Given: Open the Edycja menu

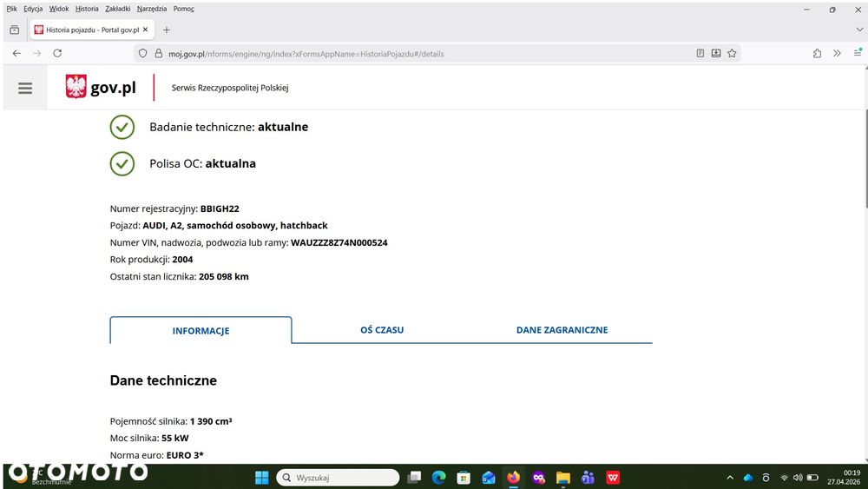Looking at the screenshot, I should tap(33, 9).
